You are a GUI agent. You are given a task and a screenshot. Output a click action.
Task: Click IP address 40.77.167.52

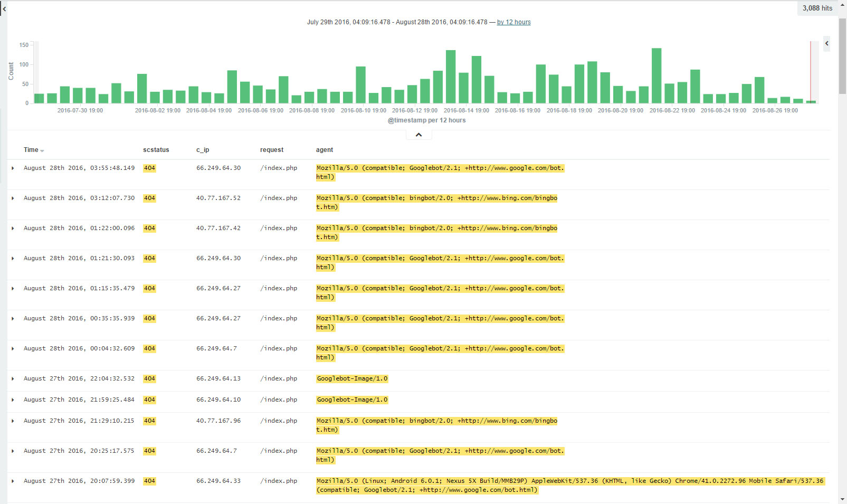pyautogui.click(x=218, y=198)
